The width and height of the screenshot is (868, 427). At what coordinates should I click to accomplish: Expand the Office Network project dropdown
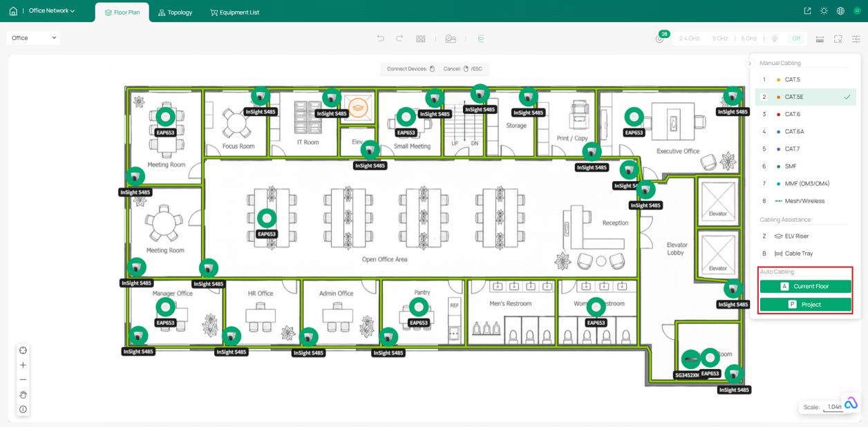click(x=52, y=11)
